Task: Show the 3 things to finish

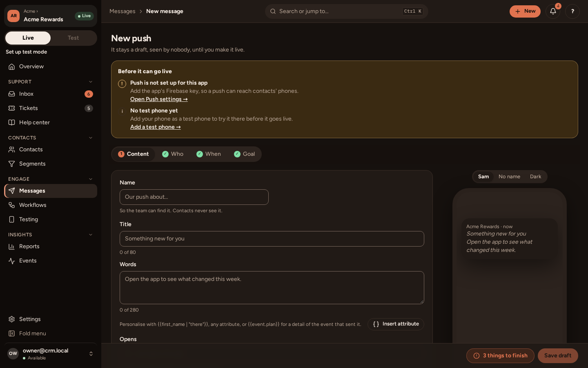Action: pos(500,356)
